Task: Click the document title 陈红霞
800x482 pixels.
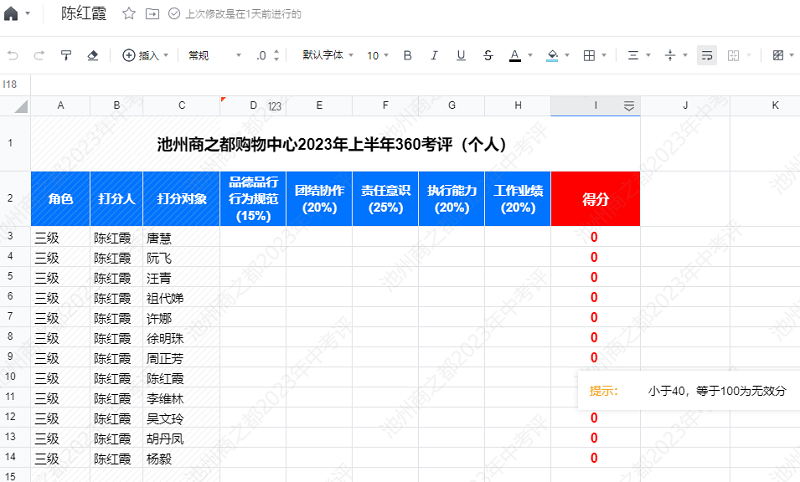Action: point(86,14)
